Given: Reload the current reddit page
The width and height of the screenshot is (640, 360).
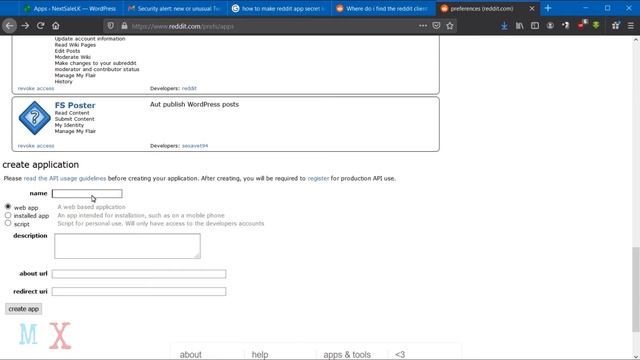Looking at the screenshot, I should point(40,26).
